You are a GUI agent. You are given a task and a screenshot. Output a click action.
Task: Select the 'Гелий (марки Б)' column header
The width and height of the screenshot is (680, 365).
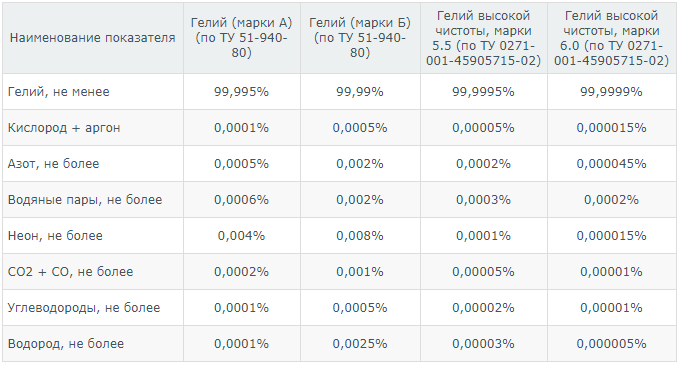pos(360,38)
